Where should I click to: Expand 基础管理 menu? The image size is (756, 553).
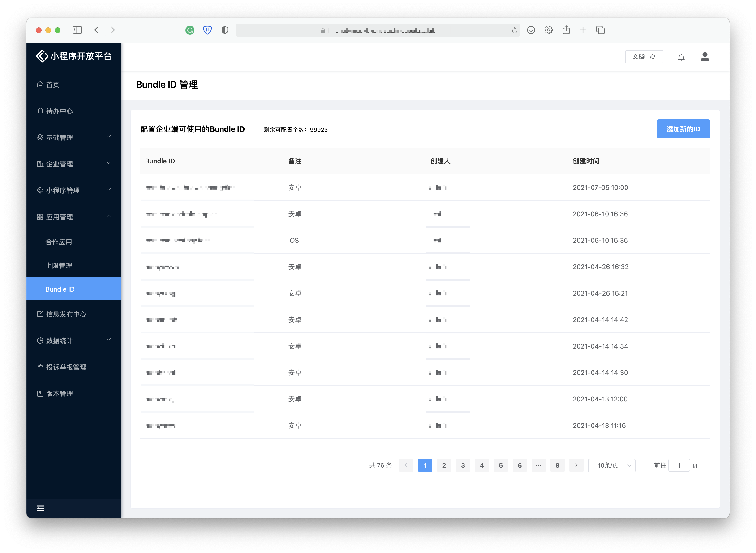(74, 138)
